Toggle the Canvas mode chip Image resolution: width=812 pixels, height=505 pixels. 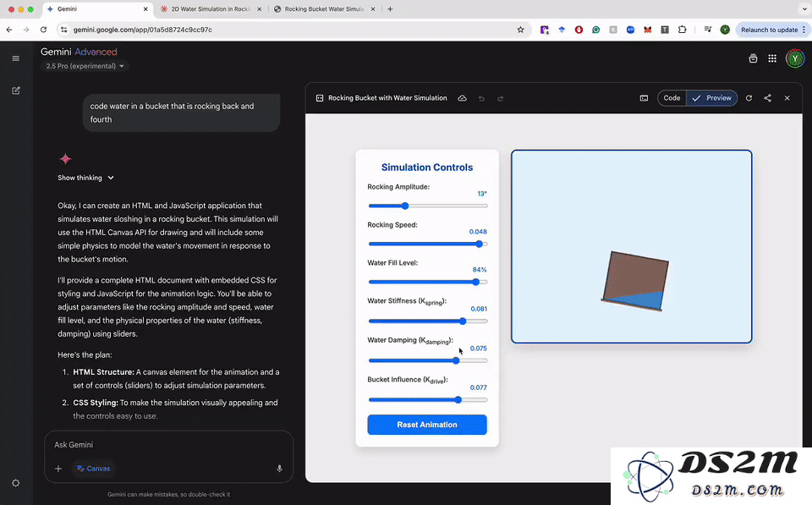tap(94, 469)
